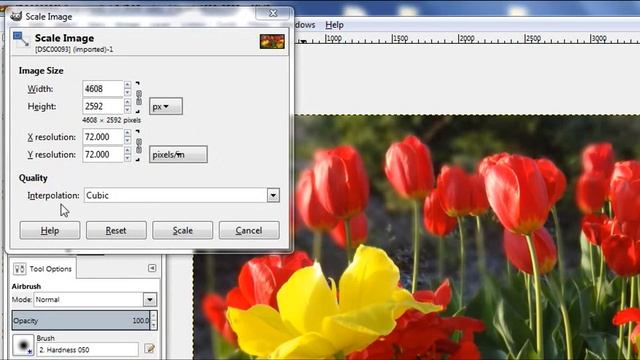Toggle the width/height chain link
This screenshot has width=640, height=360.
pos(139,98)
